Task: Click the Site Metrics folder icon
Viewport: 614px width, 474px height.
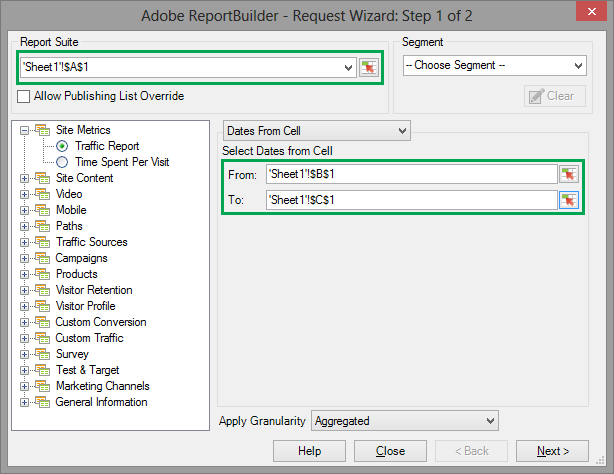Action: 43,130
